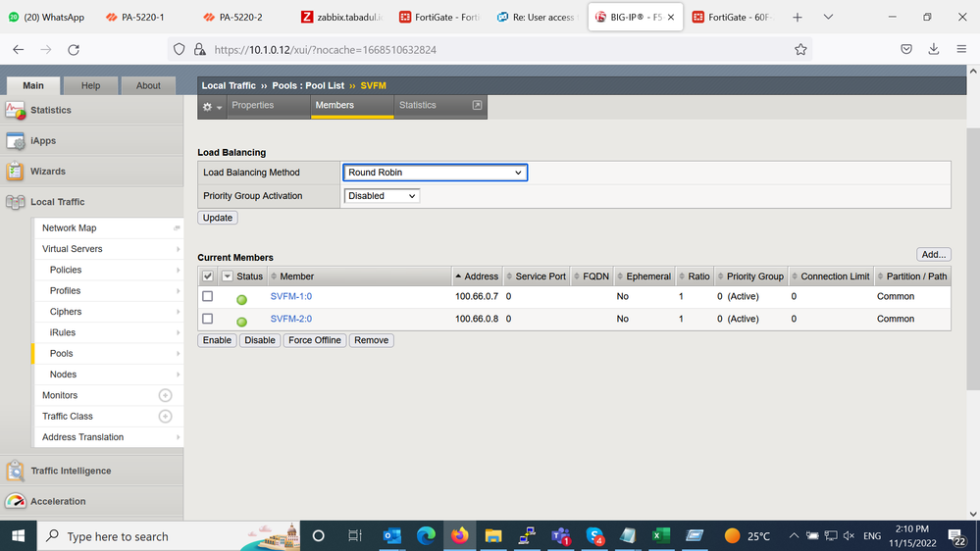Click Disable button

pos(259,340)
